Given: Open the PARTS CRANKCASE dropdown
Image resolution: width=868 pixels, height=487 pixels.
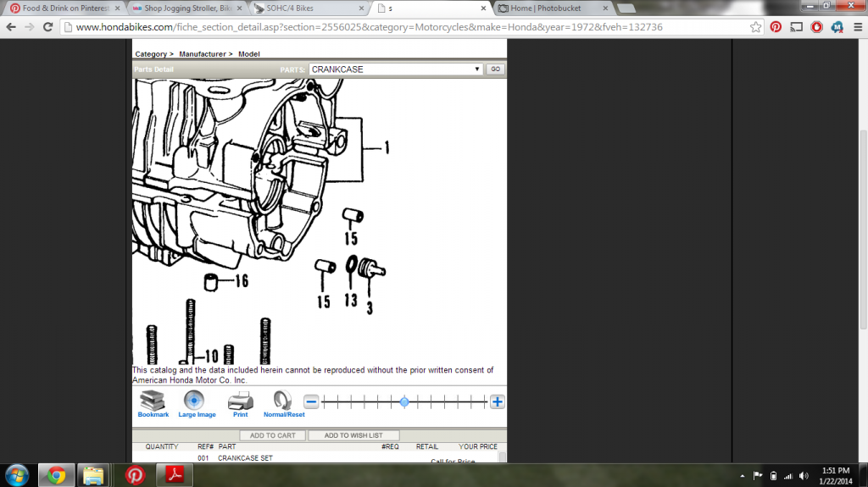Looking at the screenshot, I should pos(395,69).
